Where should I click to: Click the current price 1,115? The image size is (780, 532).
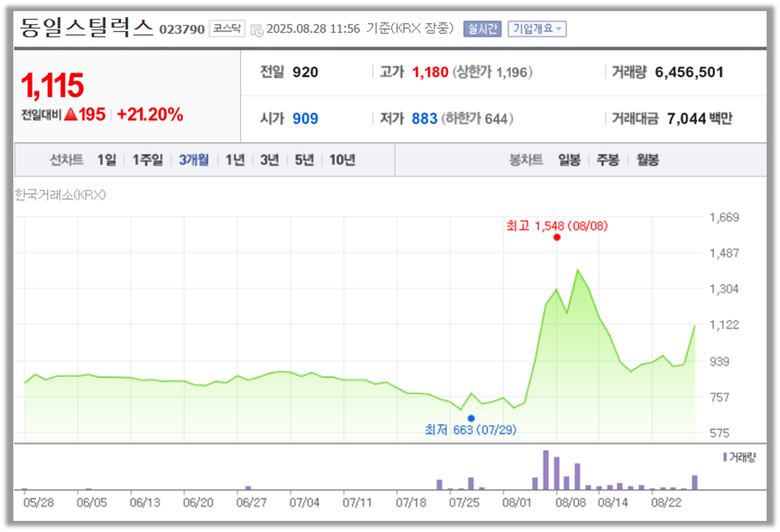click(52, 86)
